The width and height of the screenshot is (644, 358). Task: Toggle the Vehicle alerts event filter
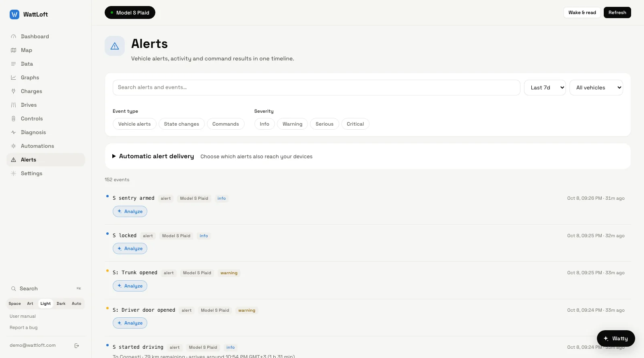point(134,124)
